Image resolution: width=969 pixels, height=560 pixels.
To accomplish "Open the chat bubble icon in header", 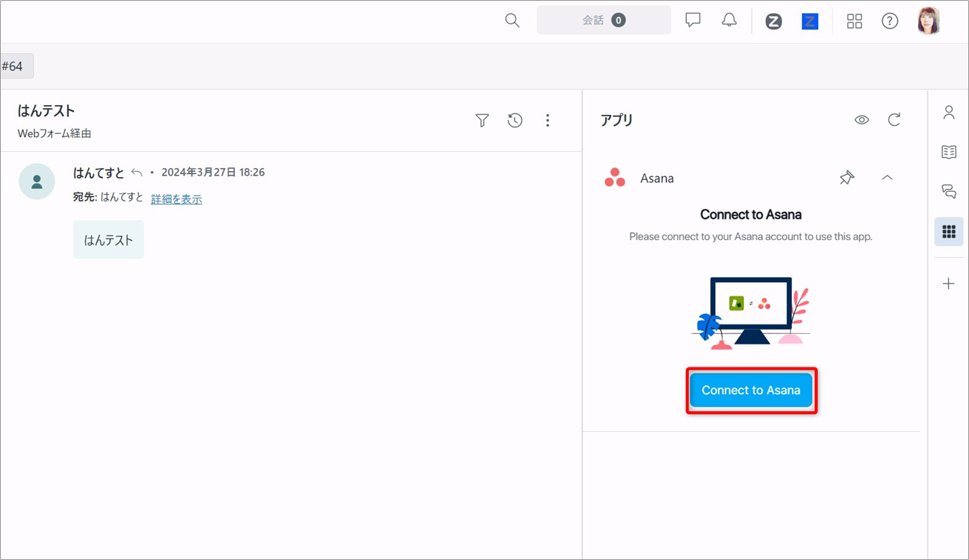I will [x=693, y=21].
